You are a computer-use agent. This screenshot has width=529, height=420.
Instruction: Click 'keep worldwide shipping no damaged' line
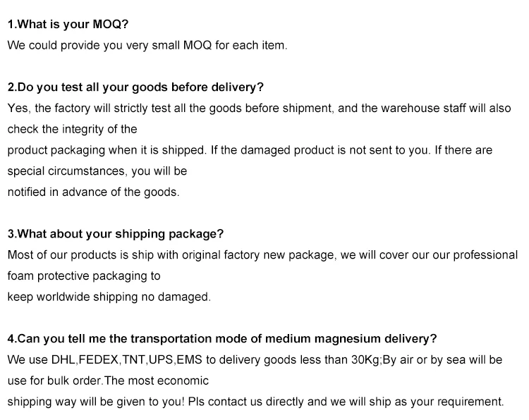pos(109,297)
